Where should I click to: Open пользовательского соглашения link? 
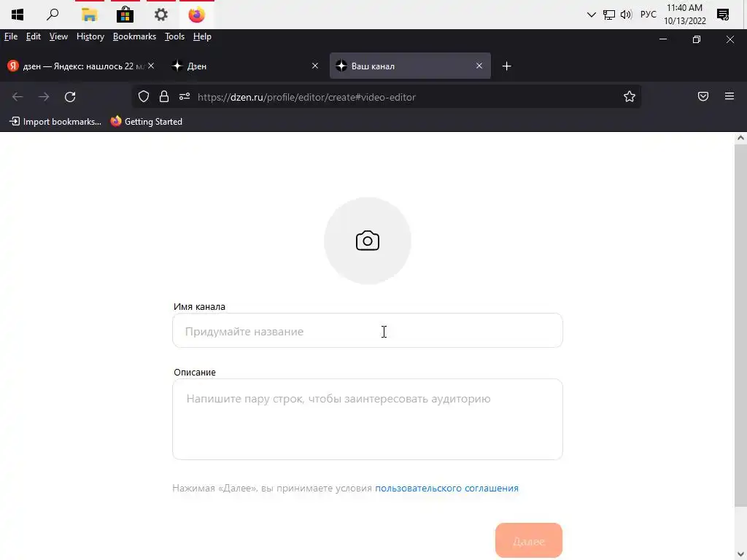click(x=446, y=488)
